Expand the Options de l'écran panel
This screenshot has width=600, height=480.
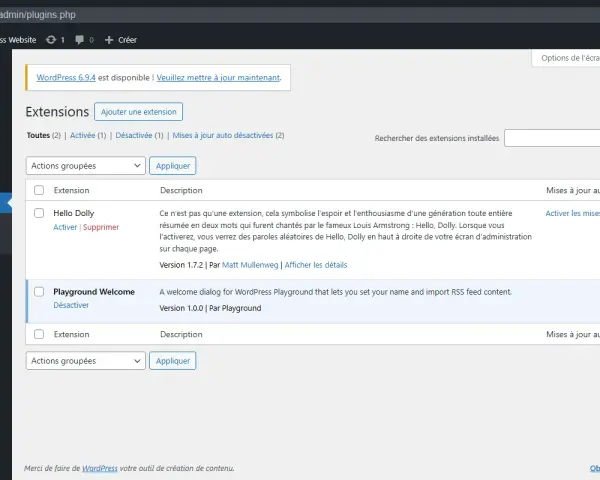coord(568,58)
